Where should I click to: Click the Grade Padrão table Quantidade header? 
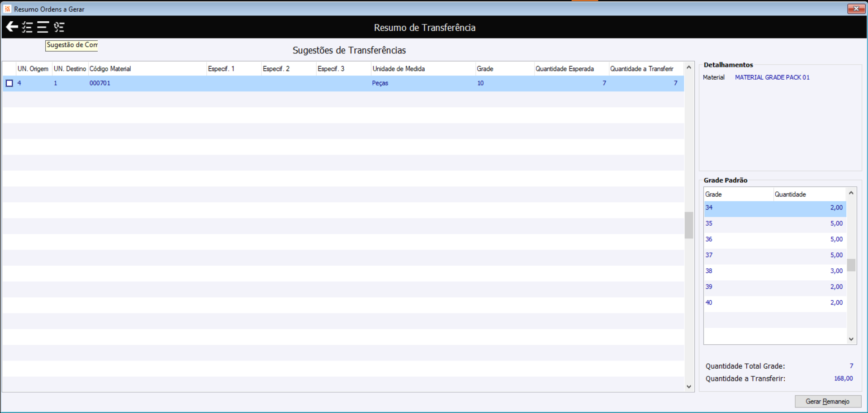pos(809,195)
